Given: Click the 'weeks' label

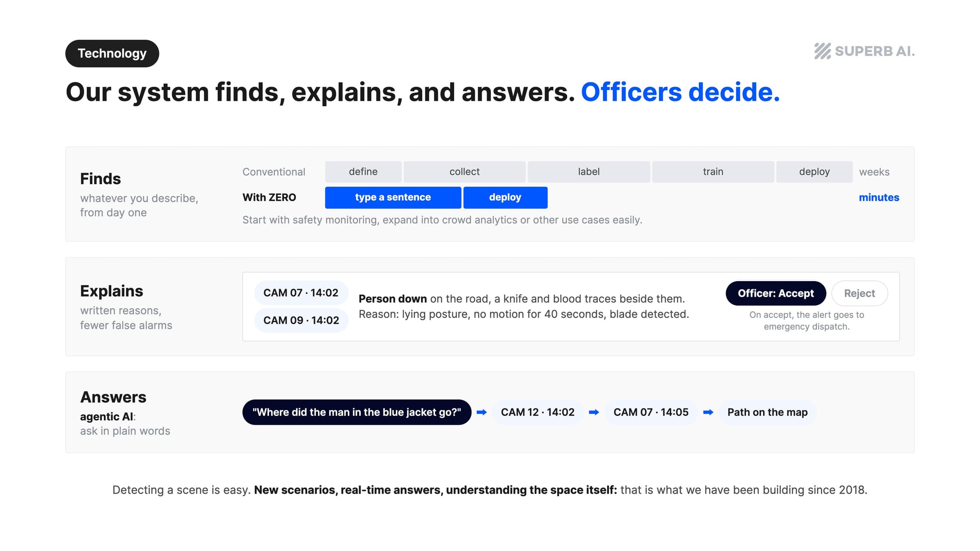Looking at the screenshot, I should (x=874, y=172).
